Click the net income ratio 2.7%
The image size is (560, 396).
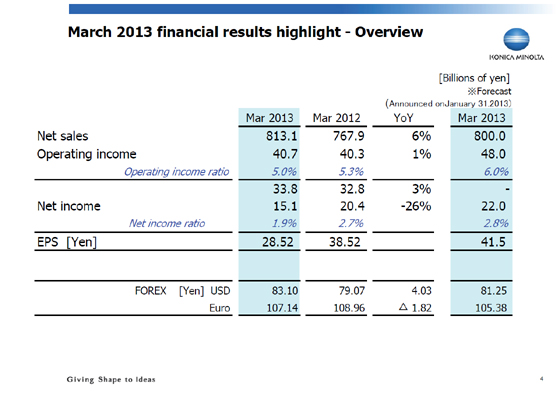(x=351, y=224)
